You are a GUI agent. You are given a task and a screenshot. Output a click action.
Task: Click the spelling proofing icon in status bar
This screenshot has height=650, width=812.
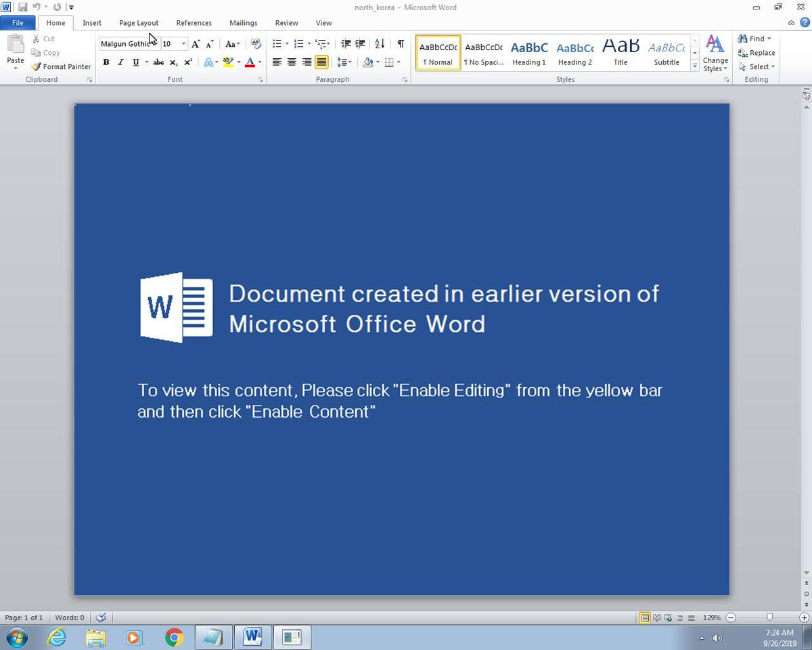click(x=101, y=617)
